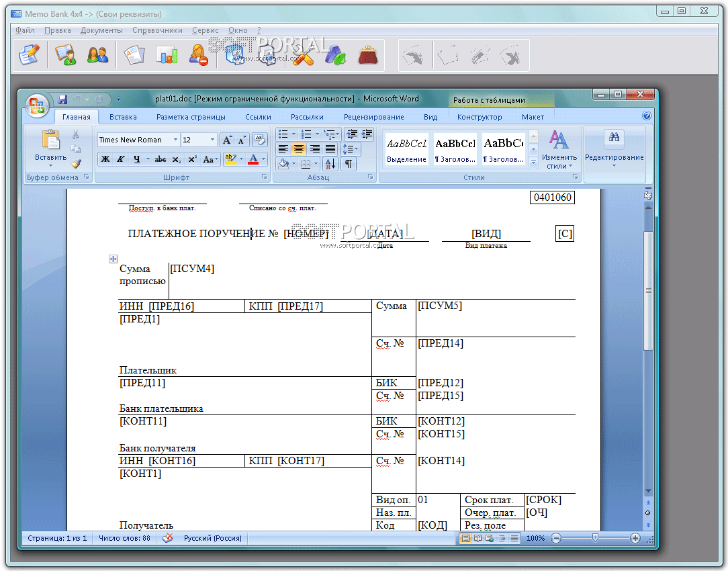Switch to the Конструктор tab
The height and width of the screenshot is (571, 728).
[479, 117]
